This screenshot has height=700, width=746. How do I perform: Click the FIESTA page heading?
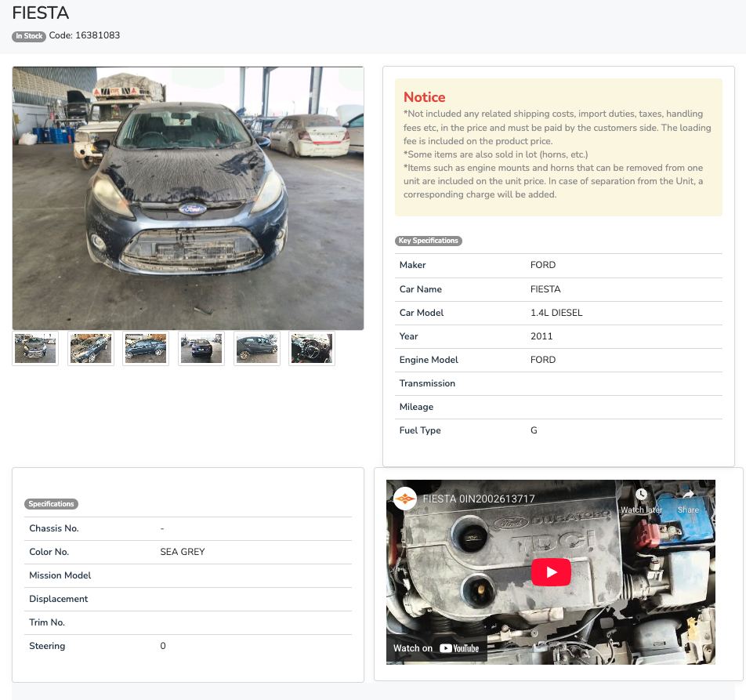[41, 13]
